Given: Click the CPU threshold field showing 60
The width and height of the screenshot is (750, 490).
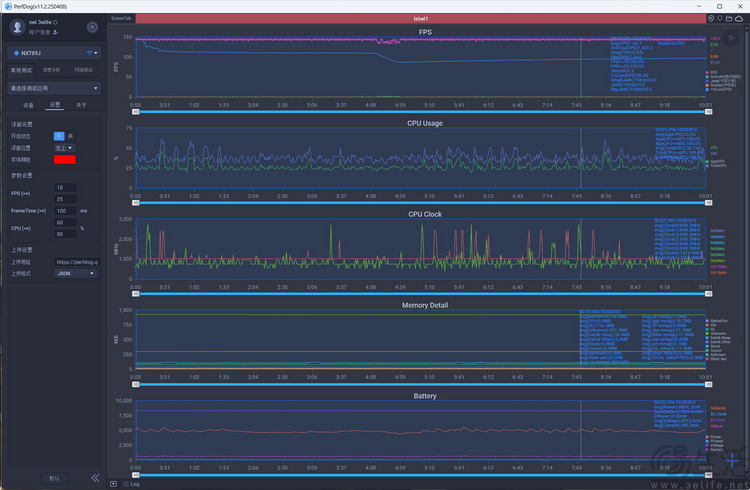Looking at the screenshot, I should [66, 223].
